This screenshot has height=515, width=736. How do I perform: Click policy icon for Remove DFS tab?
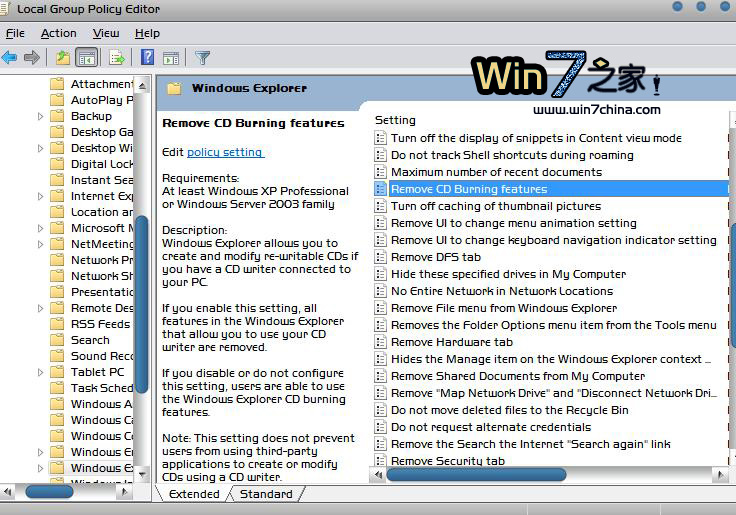[x=380, y=257]
